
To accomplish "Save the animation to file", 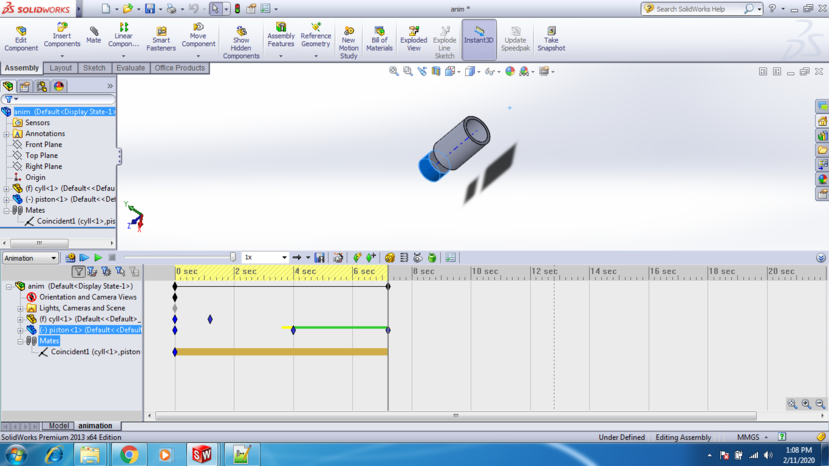I will tap(319, 258).
